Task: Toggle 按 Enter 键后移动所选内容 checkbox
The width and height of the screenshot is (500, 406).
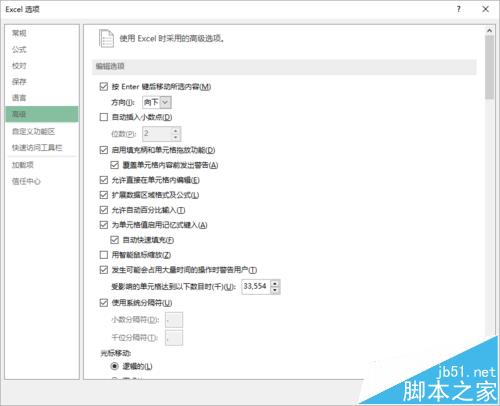Action: pyautogui.click(x=104, y=87)
